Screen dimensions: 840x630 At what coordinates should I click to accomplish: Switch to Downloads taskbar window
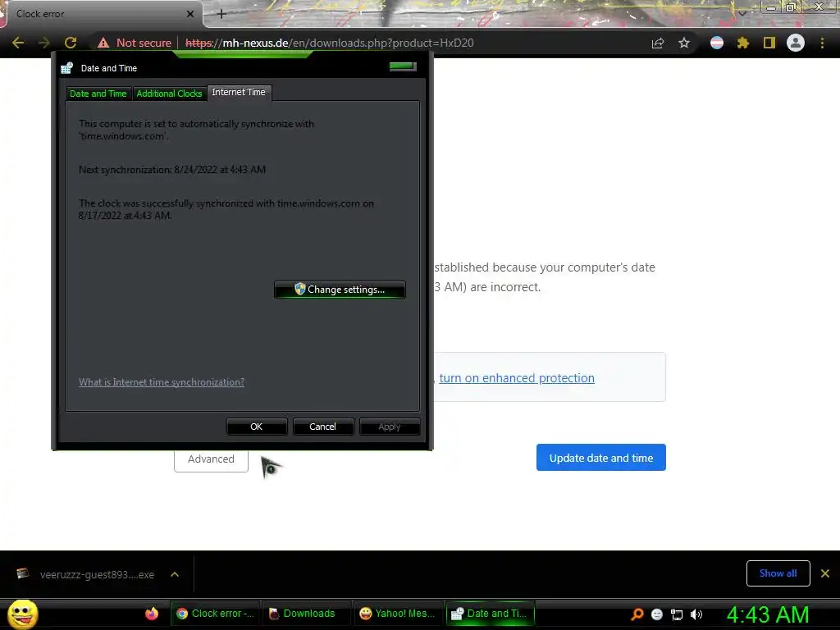308,614
